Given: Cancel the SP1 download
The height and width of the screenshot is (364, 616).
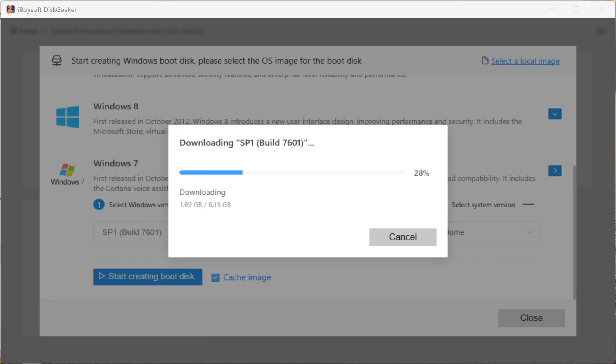Looking at the screenshot, I should click(402, 237).
